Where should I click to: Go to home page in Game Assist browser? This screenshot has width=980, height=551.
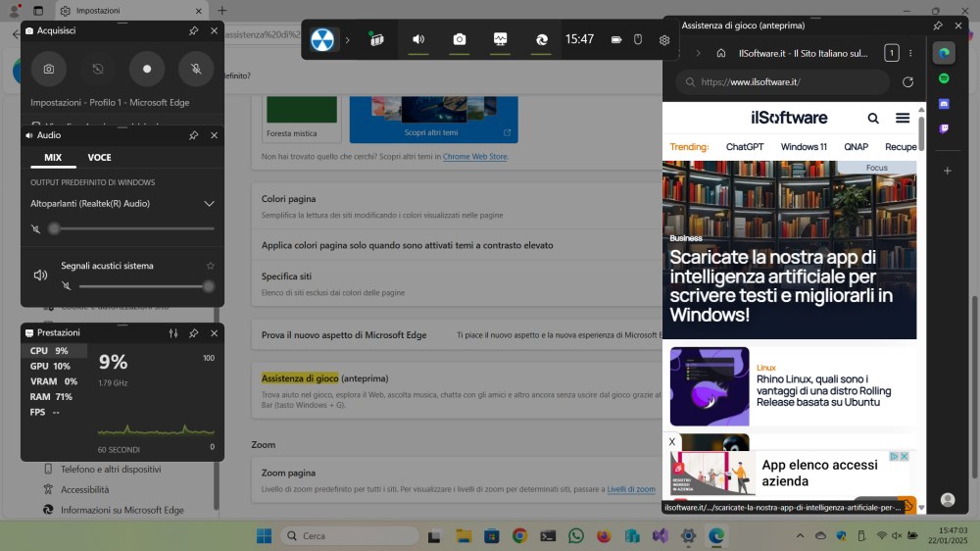(x=721, y=53)
